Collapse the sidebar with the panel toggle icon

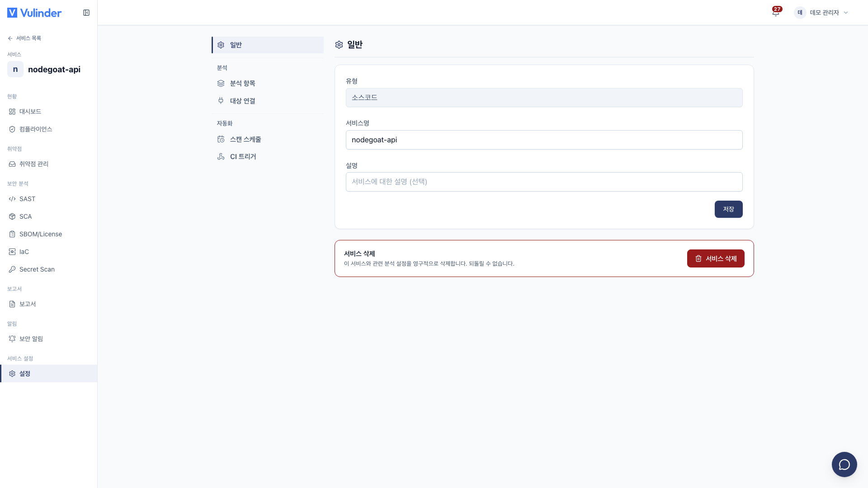click(x=86, y=13)
